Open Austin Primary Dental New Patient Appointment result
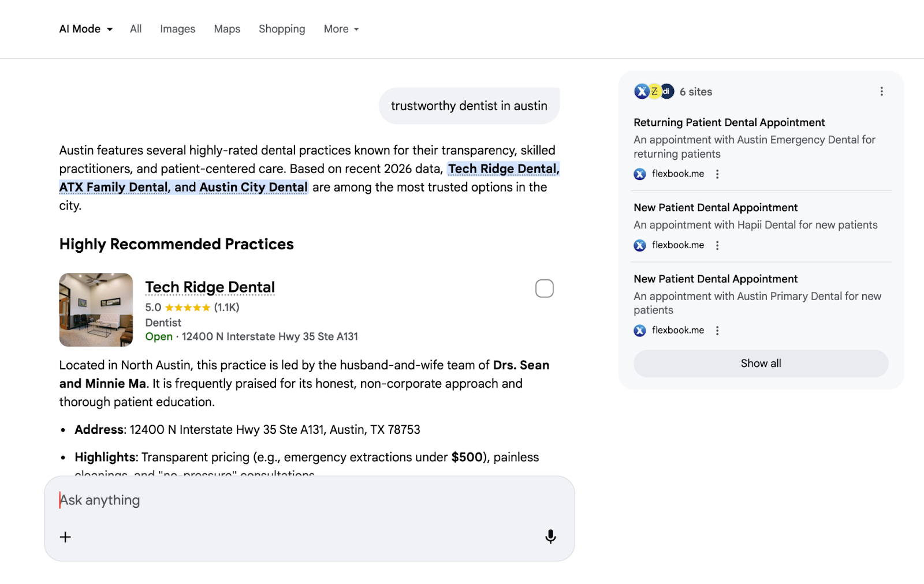This screenshot has height=584, width=924. coord(716,279)
